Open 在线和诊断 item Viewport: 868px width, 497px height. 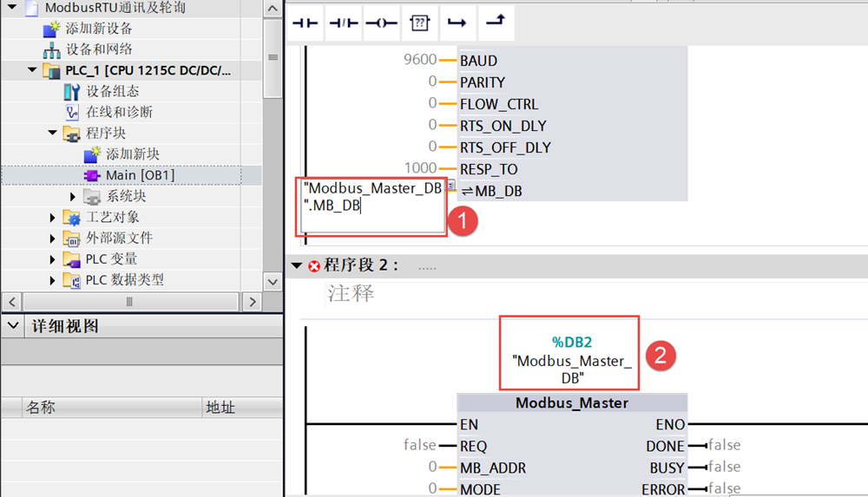click(x=119, y=112)
